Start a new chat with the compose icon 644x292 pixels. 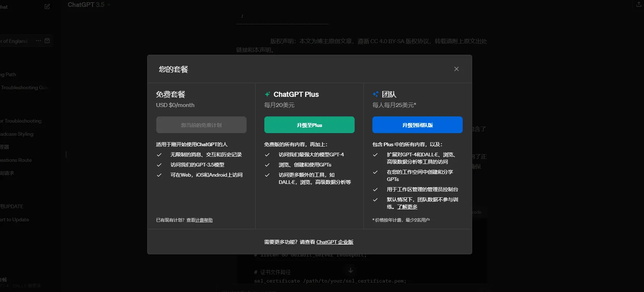(x=47, y=7)
